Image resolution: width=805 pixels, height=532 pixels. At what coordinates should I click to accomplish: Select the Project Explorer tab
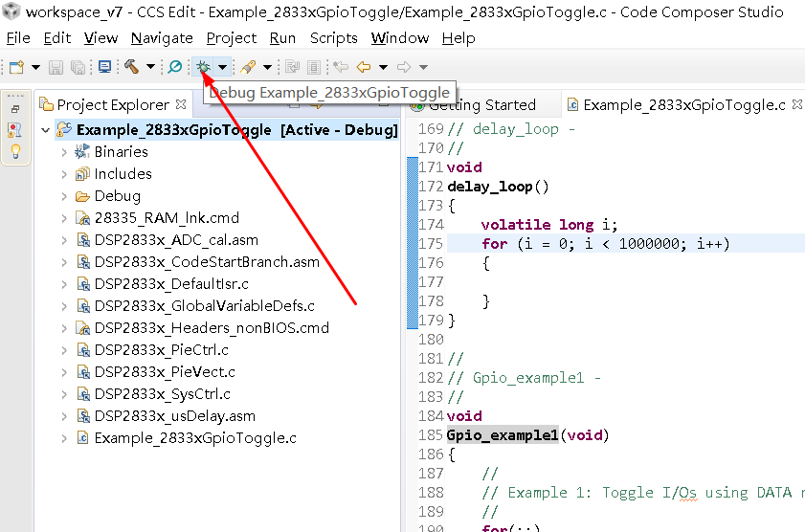(x=113, y=105)
